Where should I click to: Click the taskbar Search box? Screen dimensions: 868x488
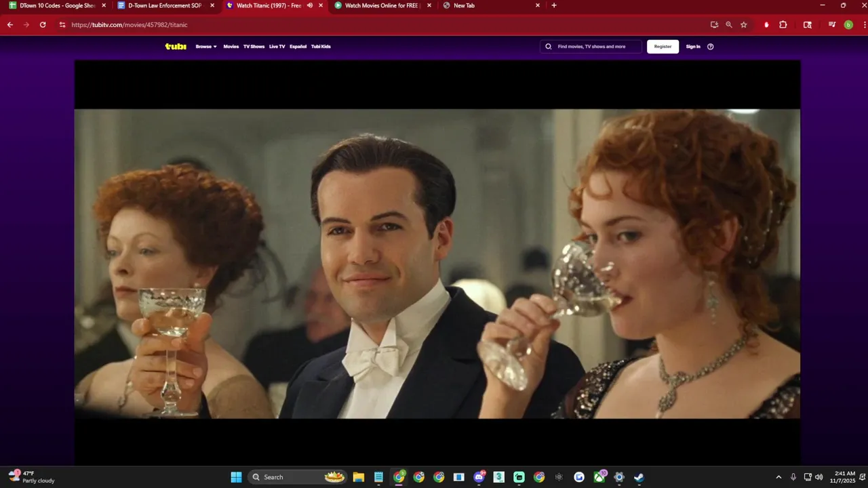tap(298, 477)
